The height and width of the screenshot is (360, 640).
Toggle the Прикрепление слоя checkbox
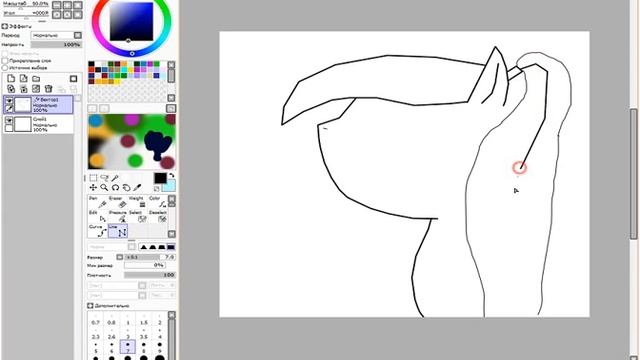coord(5,60)
